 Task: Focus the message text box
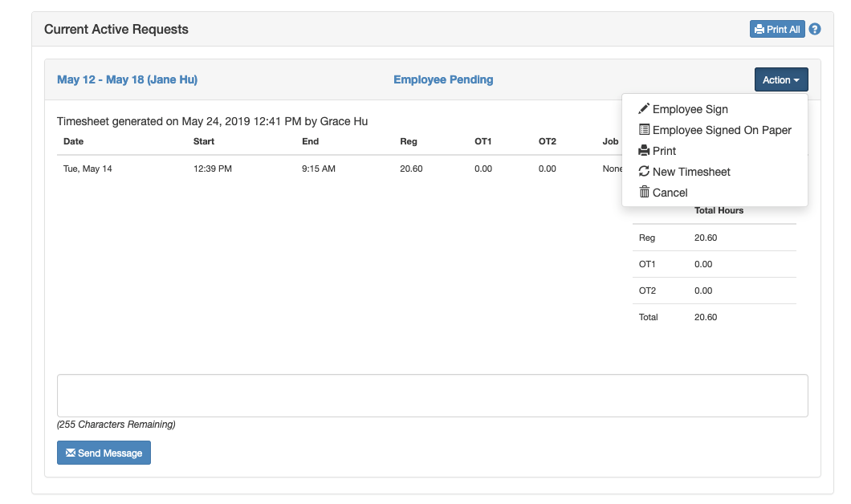point(432,395)
